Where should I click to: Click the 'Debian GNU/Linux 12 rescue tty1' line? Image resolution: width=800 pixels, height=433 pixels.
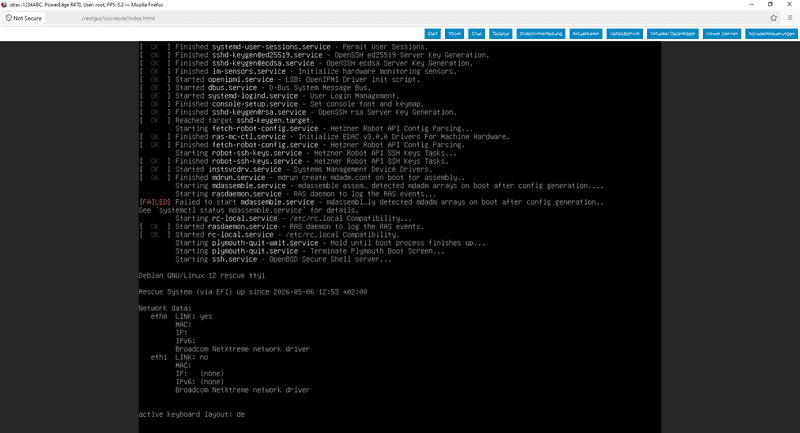(x=202, y=275)
